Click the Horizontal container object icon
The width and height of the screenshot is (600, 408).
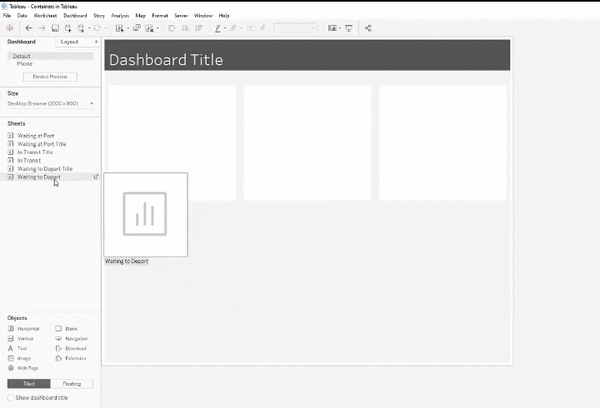[10, 329]
